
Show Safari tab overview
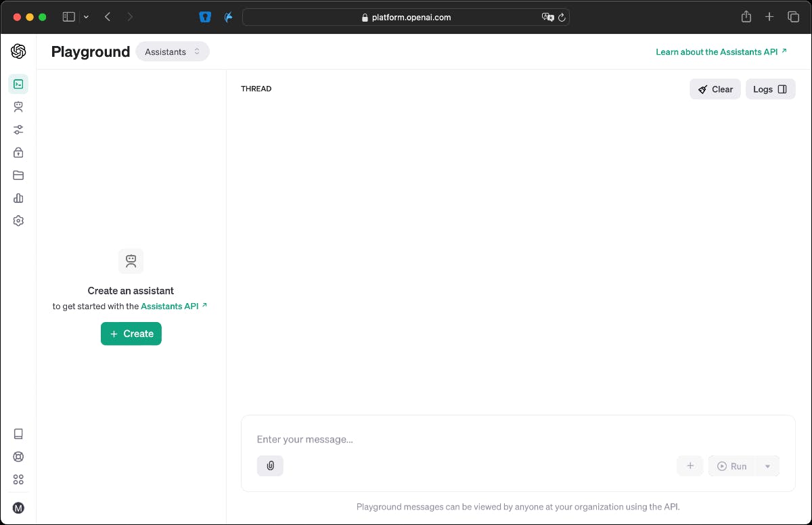click(x=793, y=17)
